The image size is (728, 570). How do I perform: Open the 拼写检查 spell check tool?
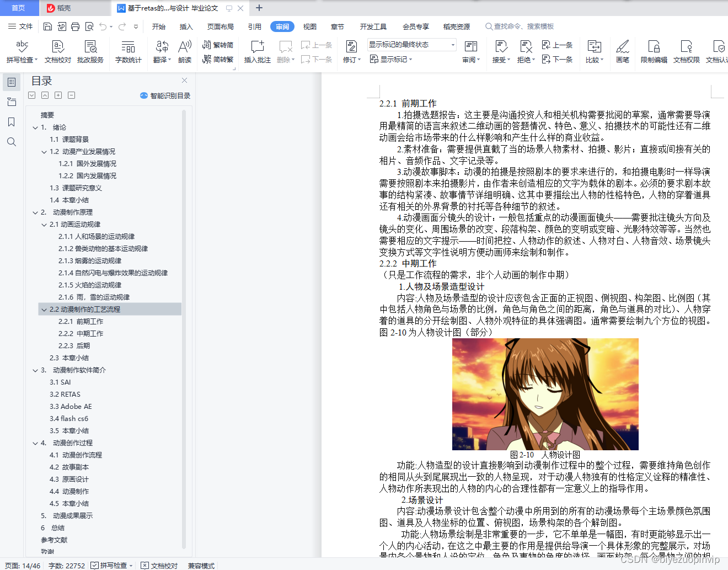(x=22, y=52)
